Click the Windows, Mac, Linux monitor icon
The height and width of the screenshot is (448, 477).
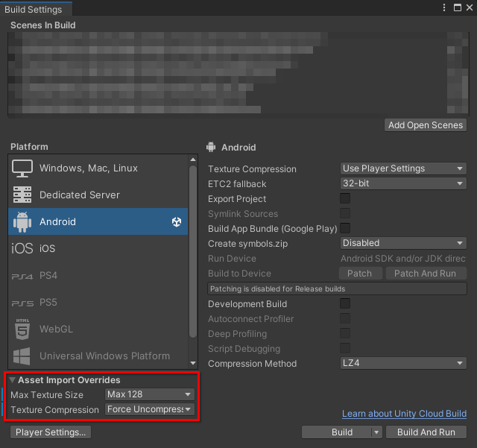(22, 168)
